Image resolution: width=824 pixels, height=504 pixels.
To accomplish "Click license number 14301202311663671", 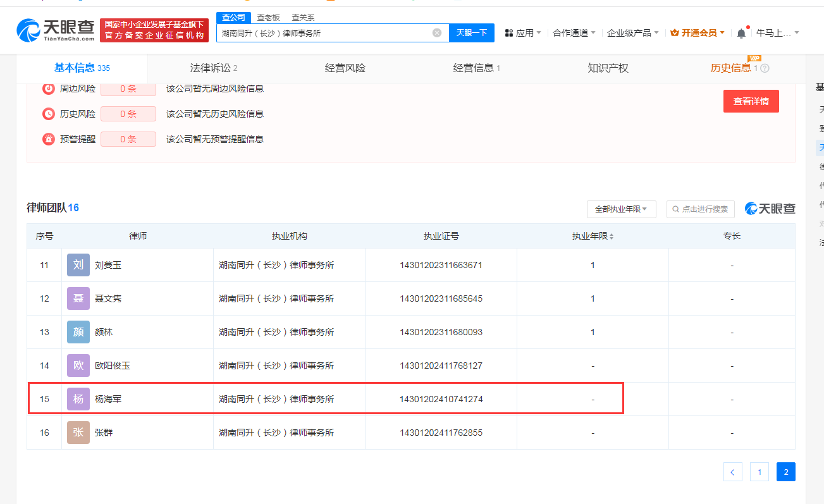I will [x=441, y=265].
